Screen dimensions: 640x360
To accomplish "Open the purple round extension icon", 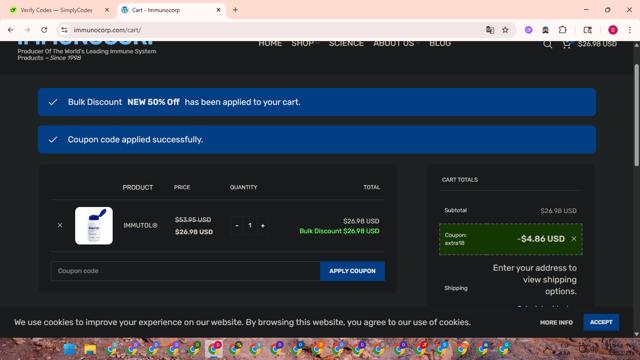I will point(529,30).
